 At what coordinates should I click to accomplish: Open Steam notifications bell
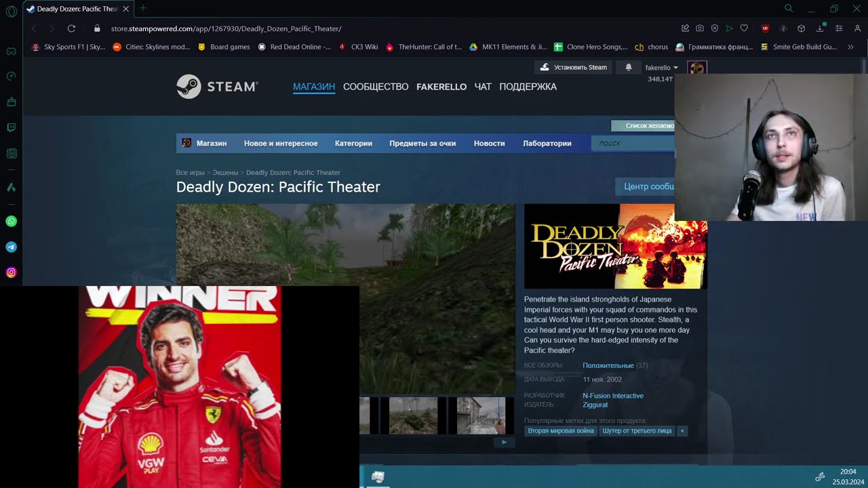coord(629,67)
